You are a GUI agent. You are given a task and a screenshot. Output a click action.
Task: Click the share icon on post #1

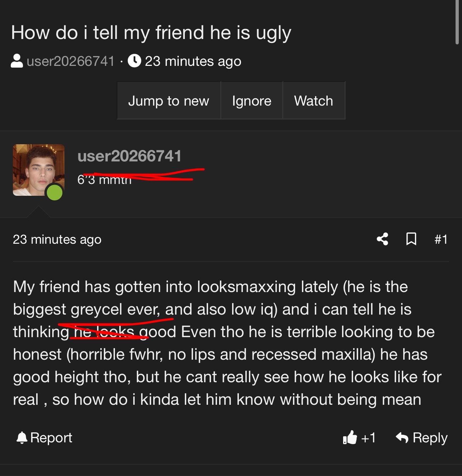tap(382, 239)
